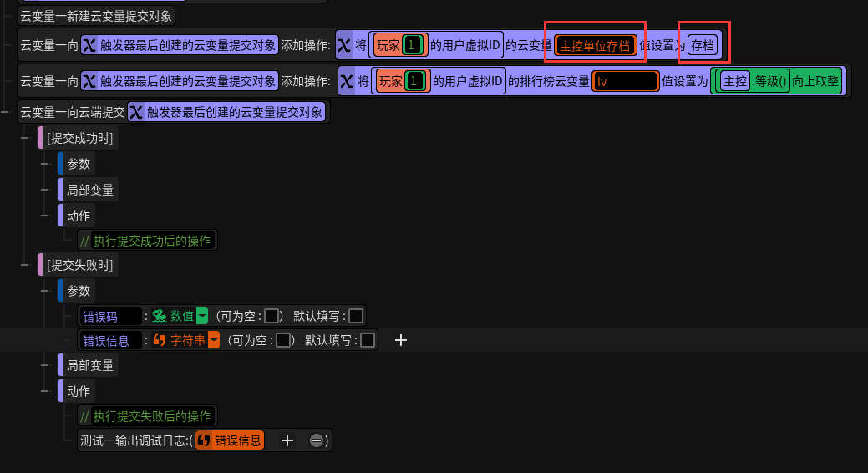Click the plus icon beside 错误信息 parameter row

pos(401,340)
